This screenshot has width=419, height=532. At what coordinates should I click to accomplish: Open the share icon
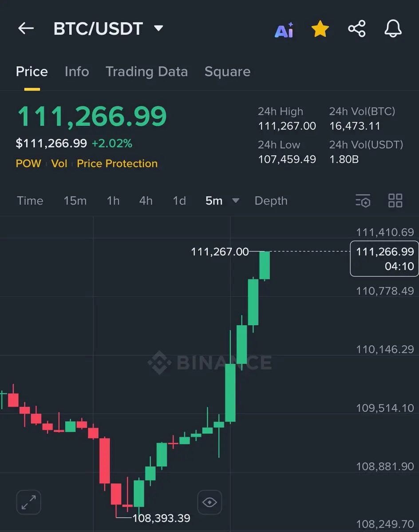tap(356, 28)
